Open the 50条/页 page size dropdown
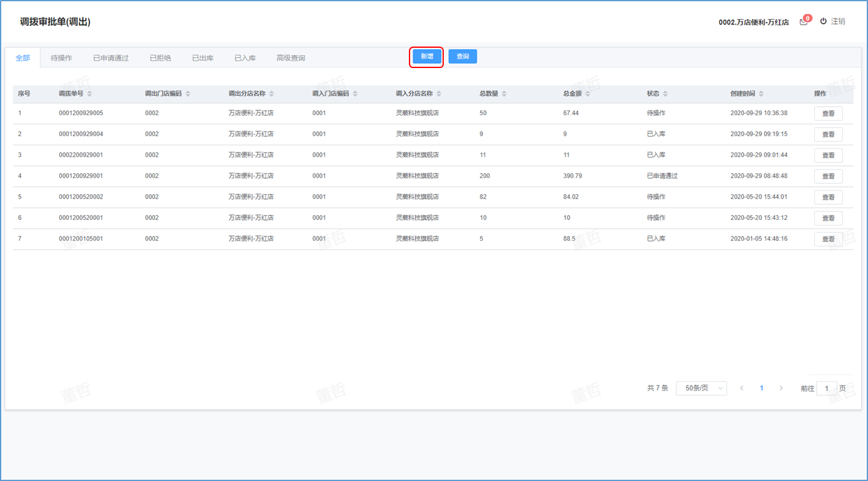The width and height of the screenshot is (868, 481). tap(701, 388)
